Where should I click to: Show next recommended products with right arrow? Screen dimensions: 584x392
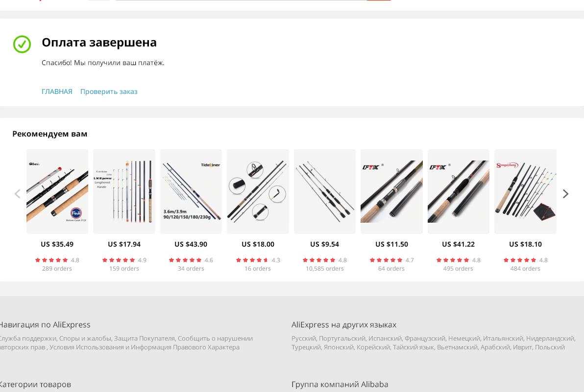point(565,194)
